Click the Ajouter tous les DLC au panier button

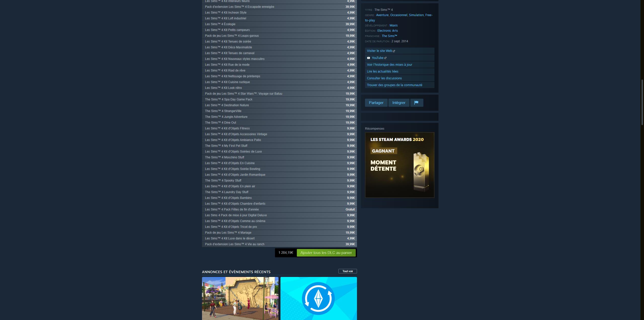[x=326, y=253]
